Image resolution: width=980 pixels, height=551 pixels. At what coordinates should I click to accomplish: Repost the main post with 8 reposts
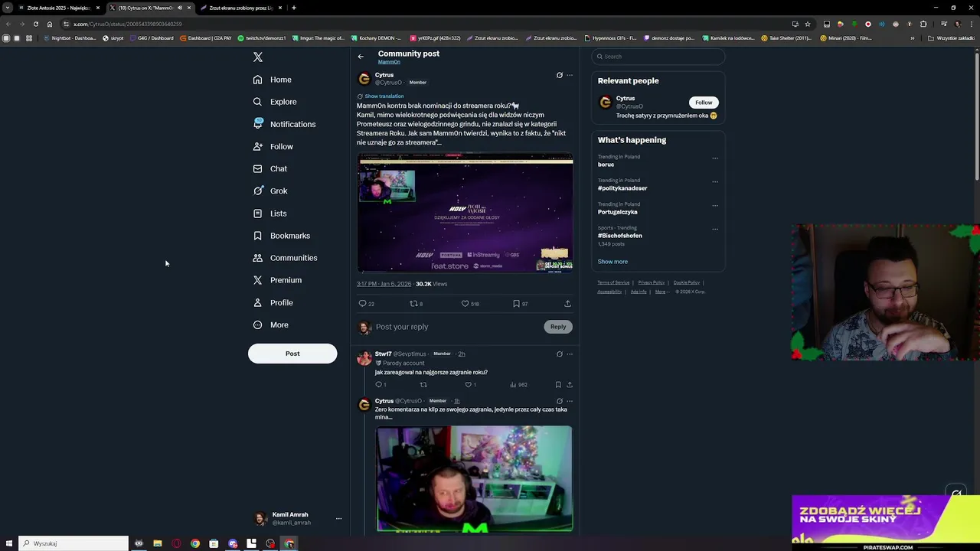[x=416, y=304]
